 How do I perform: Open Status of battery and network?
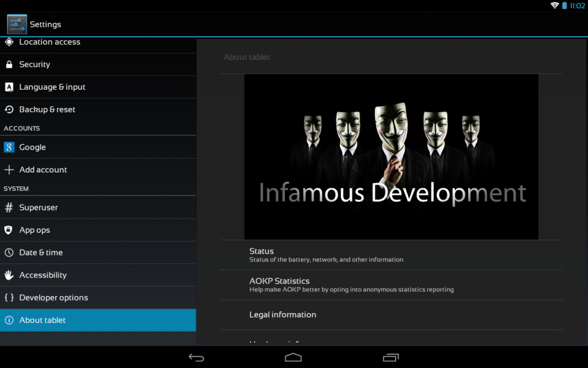tap(391, 255)
